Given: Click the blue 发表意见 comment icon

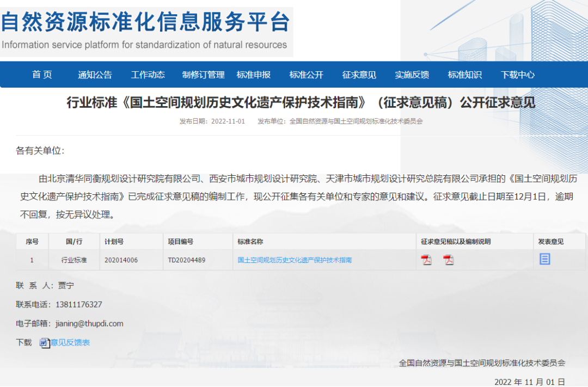Looking at the screenshot, I should pos(544,260).
